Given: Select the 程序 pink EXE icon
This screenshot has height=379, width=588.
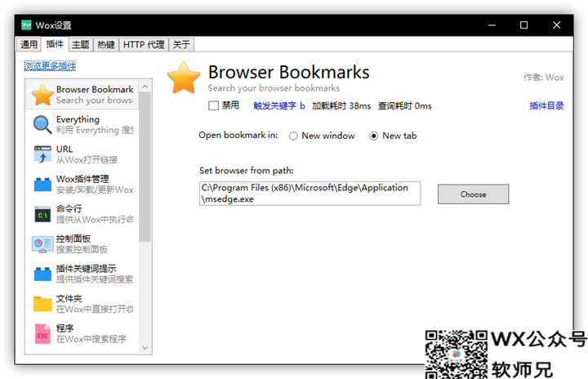Looking at the screenshot, I should 42,333.
